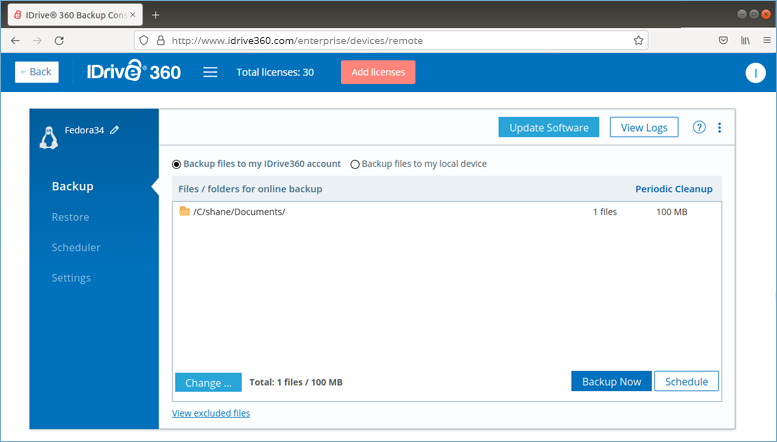Click the Change ... button
This screenshot has width=777, height=442.
(208, 383)
